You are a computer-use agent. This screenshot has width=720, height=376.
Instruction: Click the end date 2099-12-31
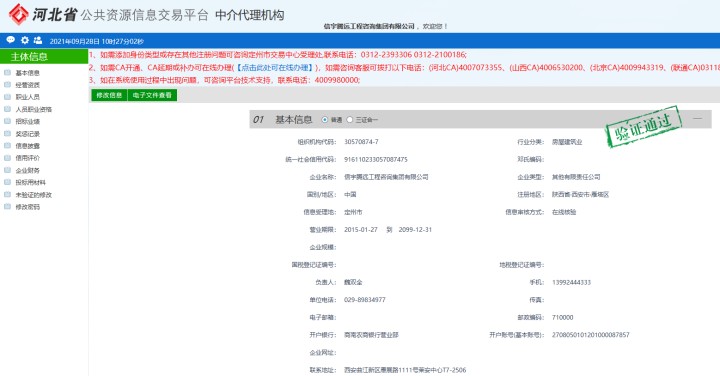(415, 230)
